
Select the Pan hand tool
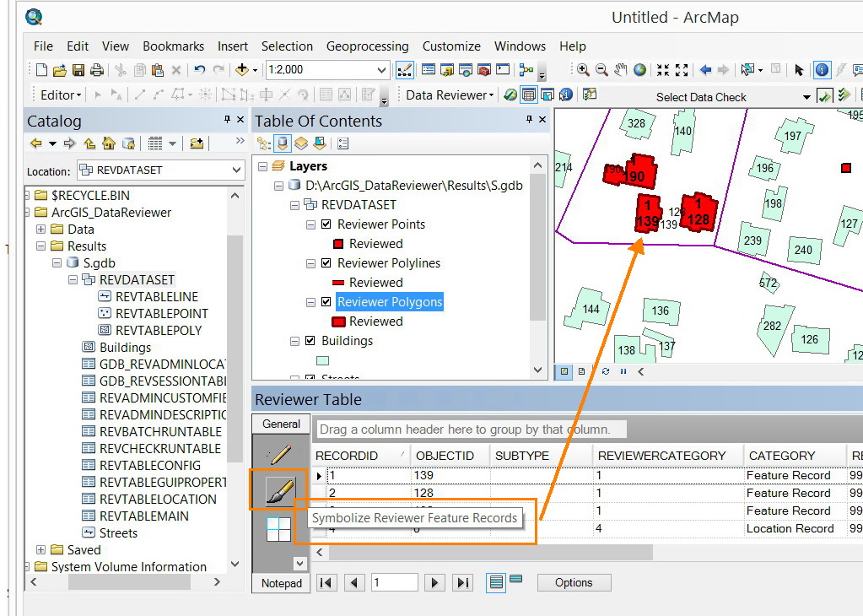tap(621, 70)
